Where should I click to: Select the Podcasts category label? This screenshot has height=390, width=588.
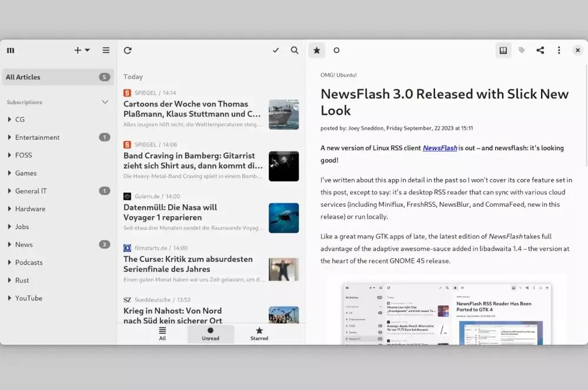(29, 263)
